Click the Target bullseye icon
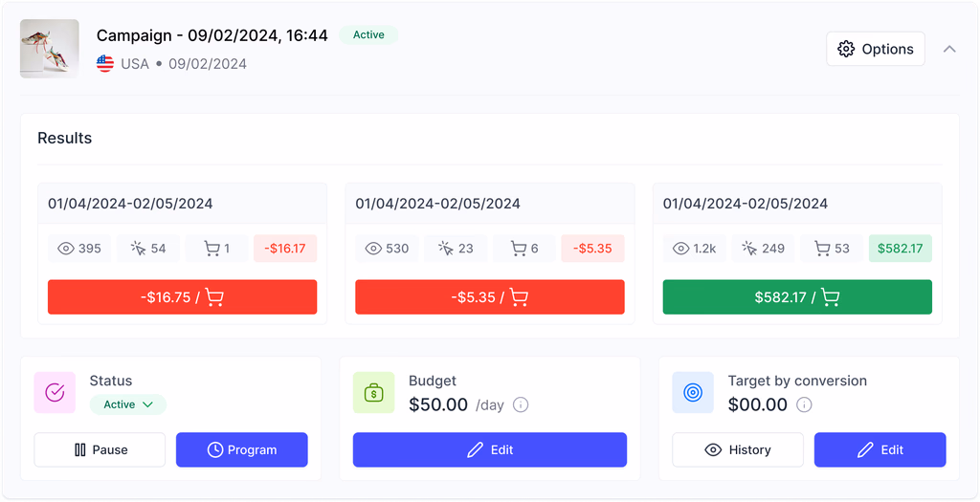 pyautogui.click(x=693, y=392)
